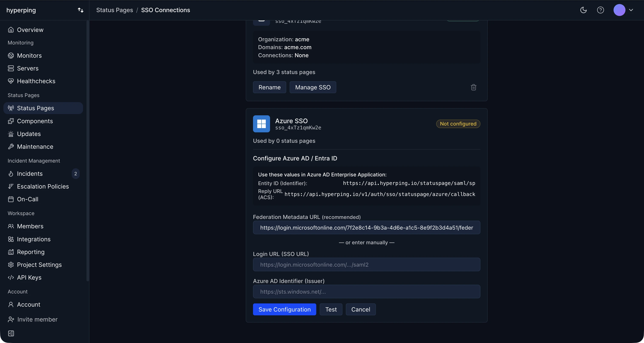Screen dimensions: 644x343
Task: Click the SSO Connections breadcrumb title
Action: (165, 10)
